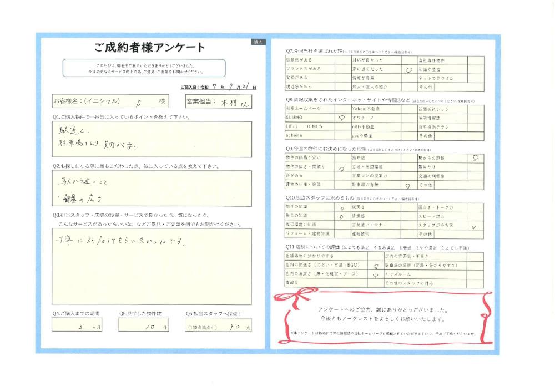The width and height of the screenshot is (555, 392).
Task: Click the お客様名 initial field
Action: [x=139, y=101]
